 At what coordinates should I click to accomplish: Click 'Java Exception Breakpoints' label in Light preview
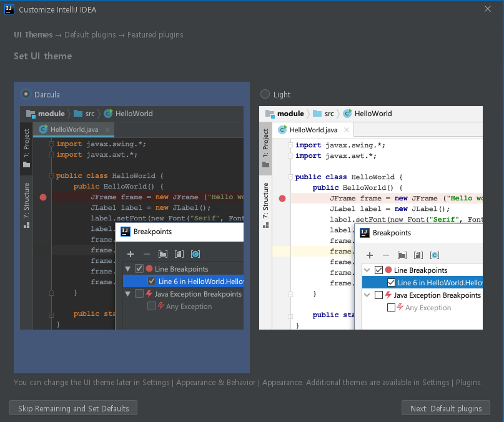[x=437, y=295]
